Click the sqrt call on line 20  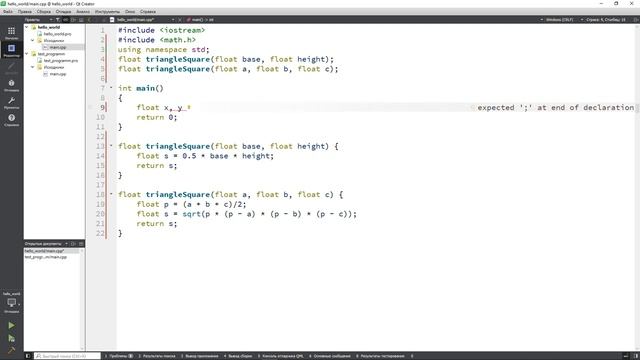[x=191, y=214]
